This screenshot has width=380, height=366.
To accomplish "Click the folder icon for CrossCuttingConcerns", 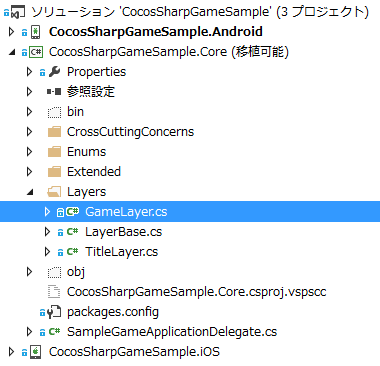I will click(54, 132).
